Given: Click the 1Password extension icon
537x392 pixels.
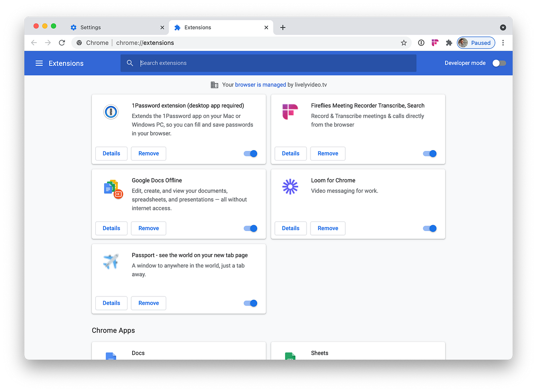Looking at the screenshot, I should [111, 112].
